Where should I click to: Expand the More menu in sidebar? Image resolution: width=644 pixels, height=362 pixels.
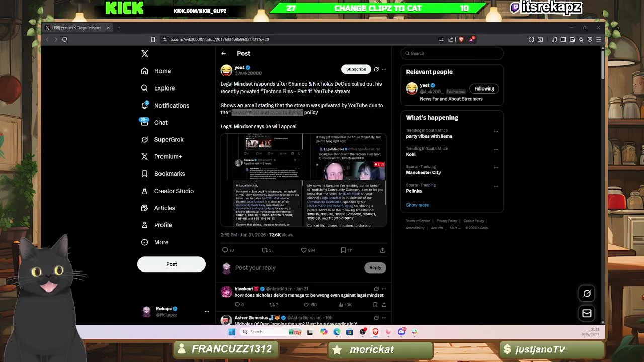[154, 242]
